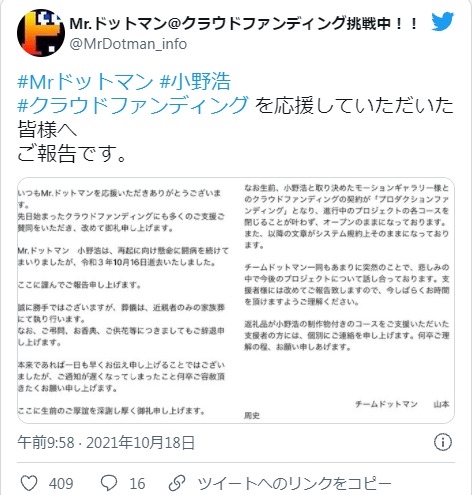View the 16 replies count
This screenshot has height=495, width=472.
(x=137, y=484)
